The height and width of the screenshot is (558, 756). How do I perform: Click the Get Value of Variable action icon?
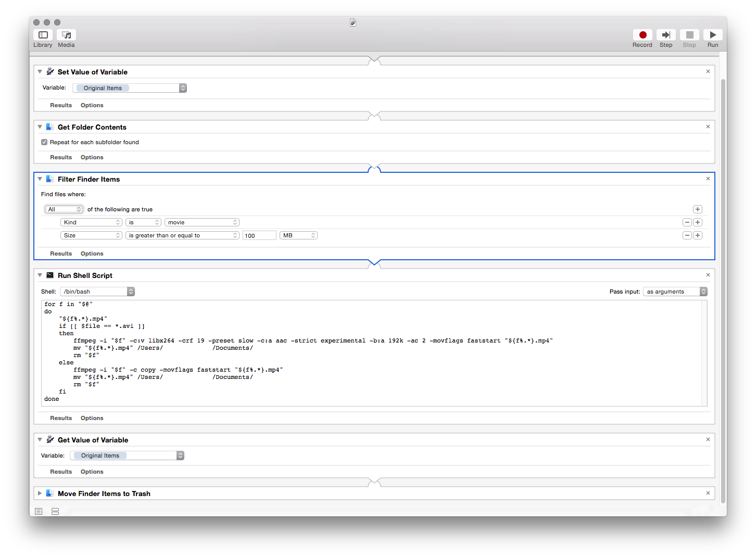tap(50, 439)
